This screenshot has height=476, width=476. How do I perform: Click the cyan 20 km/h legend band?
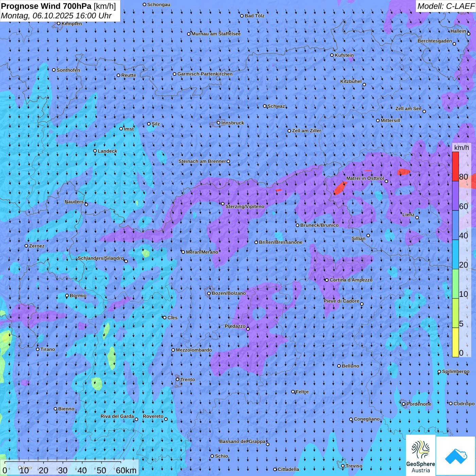coord(455,255)
